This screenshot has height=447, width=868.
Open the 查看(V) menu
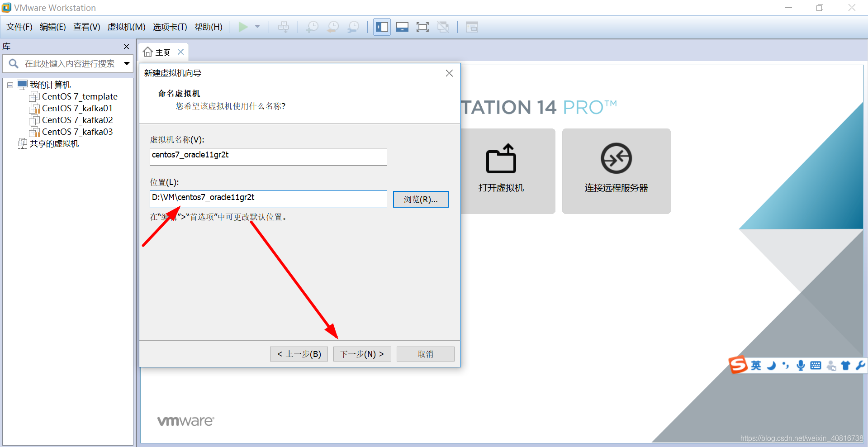(x=87, y=27)
